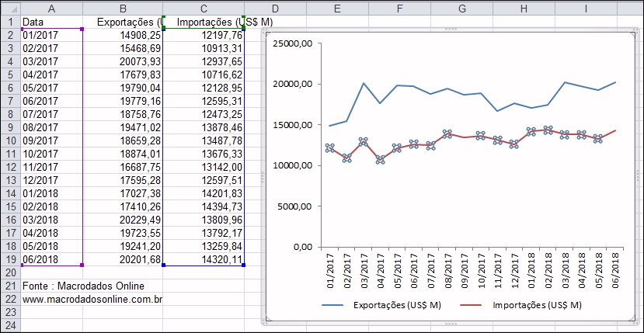Select column C header
644x333 pixels.
click(204, 7)
